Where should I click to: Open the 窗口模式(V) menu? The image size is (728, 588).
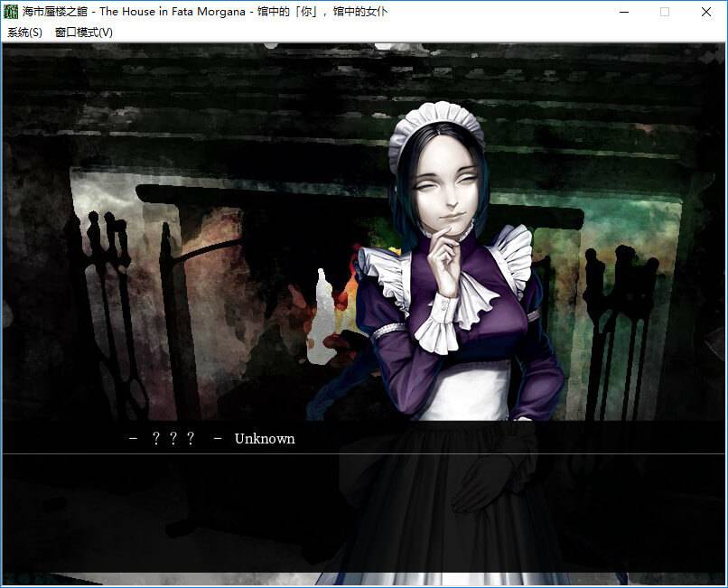point(83,33)
